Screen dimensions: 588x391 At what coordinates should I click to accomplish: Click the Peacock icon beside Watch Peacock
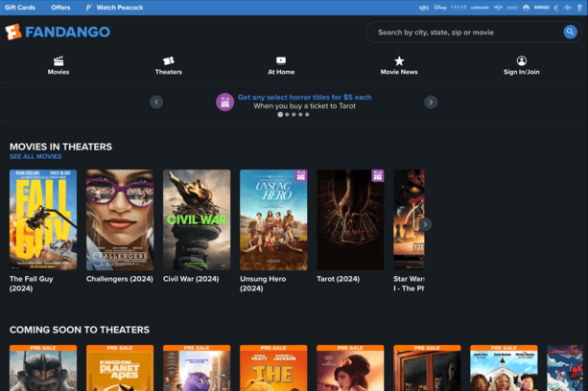[89, 7]
